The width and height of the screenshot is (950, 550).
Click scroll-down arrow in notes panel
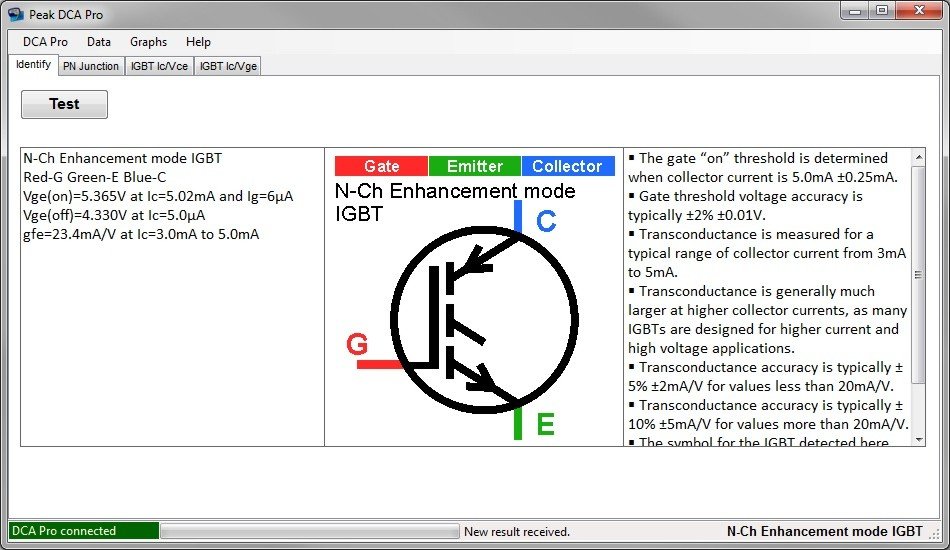pyautogui.click(x=918, y=440)
